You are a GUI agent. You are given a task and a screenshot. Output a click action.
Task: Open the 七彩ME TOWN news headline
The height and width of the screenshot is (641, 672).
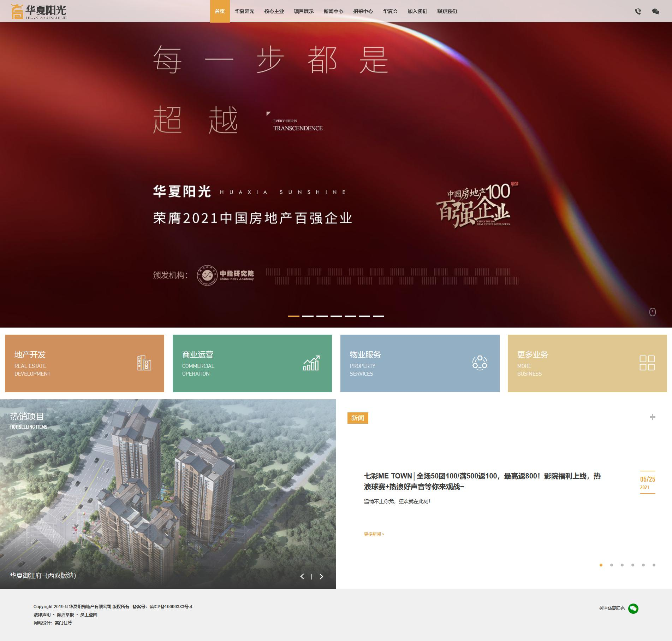(x=482, y=481)
